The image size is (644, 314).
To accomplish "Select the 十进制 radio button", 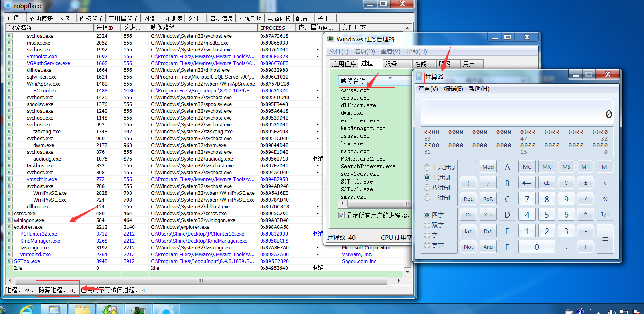I will [x=427, y=177].
